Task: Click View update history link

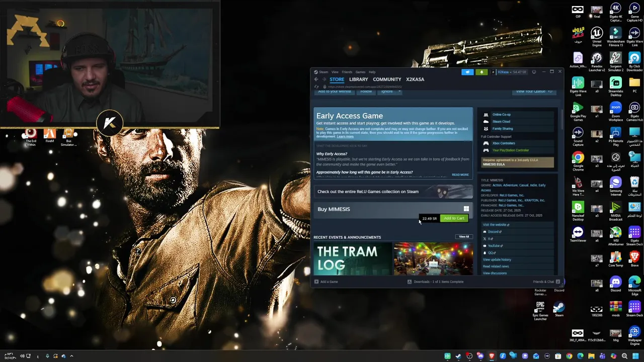Action: [x=497, y=260]
